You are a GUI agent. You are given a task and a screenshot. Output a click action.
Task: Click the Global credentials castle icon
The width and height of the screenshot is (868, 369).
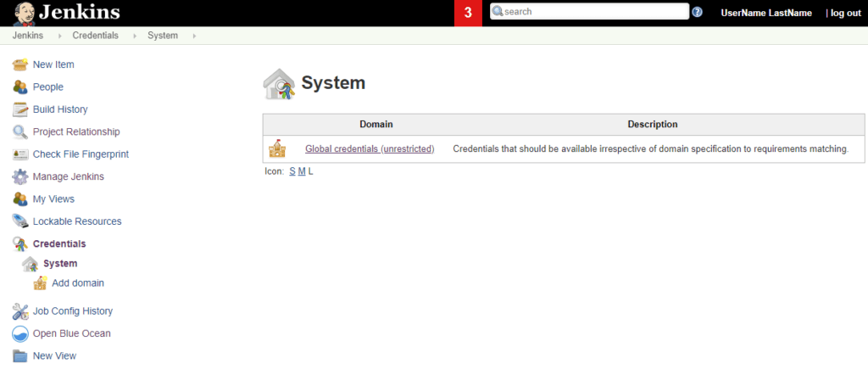277,149
